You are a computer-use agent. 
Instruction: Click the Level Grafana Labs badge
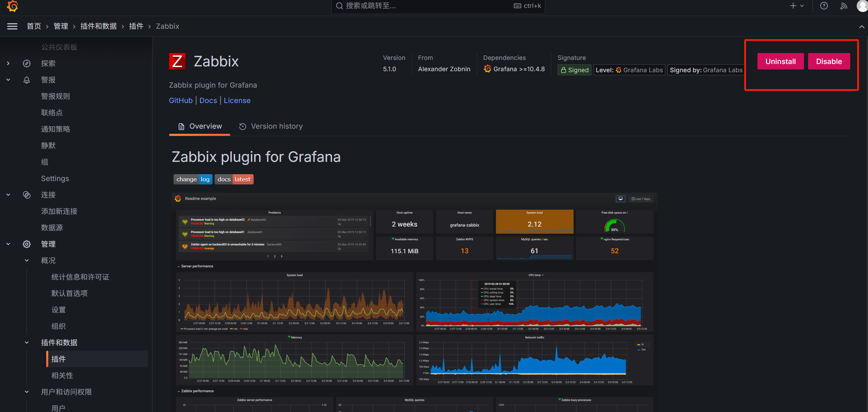click(629, 70)
